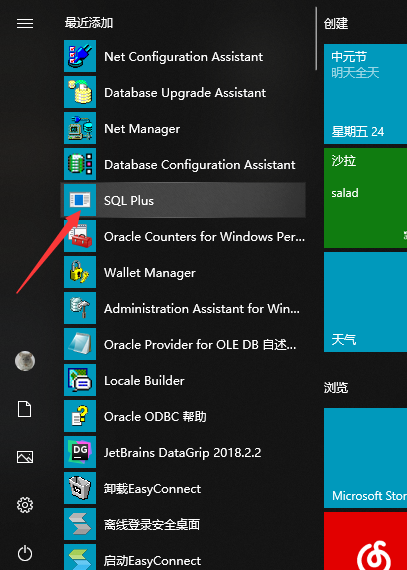Screen dimensions: 407x570
Task: Click the Power button icon
Action: click(x=25, y=553)
